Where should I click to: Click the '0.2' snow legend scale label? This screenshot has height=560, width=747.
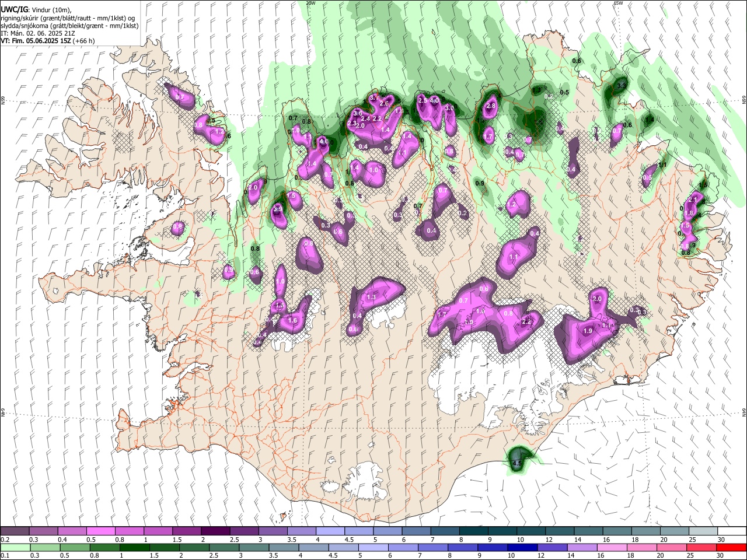(x=5, y=540)
